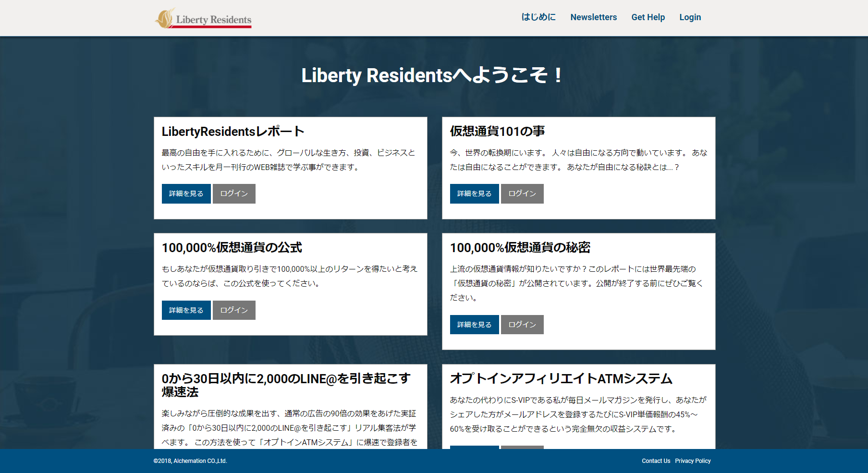Click the Liberty Residentsへようこそ！ headline
868x473 pixels.
coord(431,75)
